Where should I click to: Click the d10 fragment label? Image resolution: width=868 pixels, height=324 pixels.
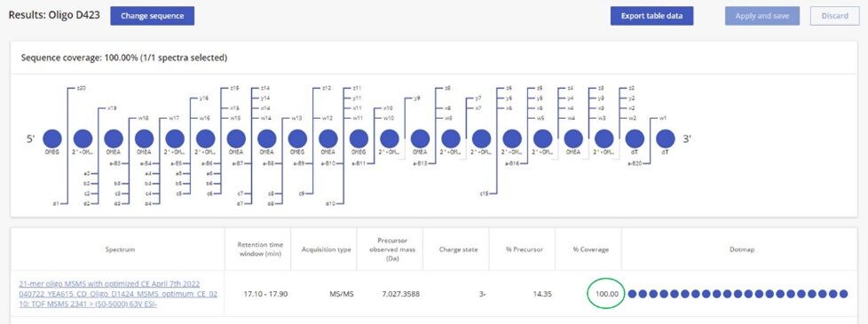coord(330,204)
